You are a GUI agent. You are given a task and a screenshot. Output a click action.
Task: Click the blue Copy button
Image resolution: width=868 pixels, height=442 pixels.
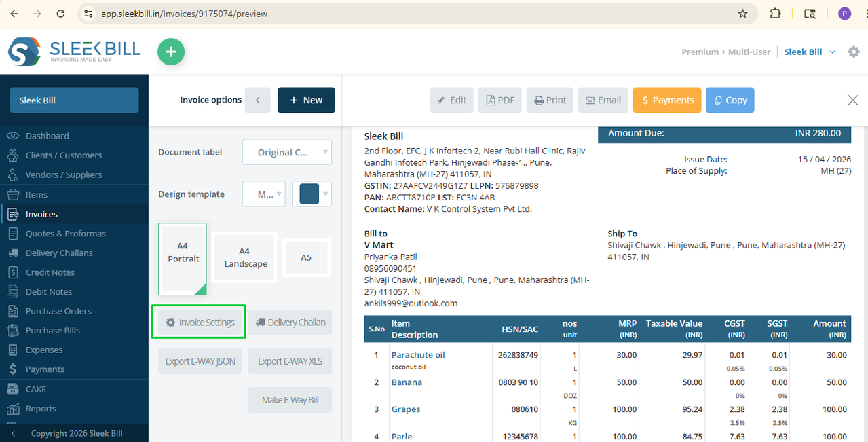tap(730, 100)
